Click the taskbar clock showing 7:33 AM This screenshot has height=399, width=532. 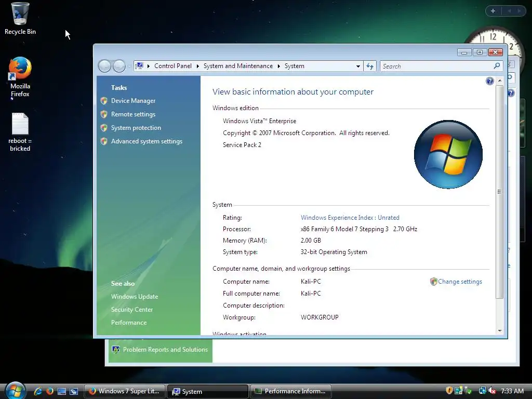(512, 391)
